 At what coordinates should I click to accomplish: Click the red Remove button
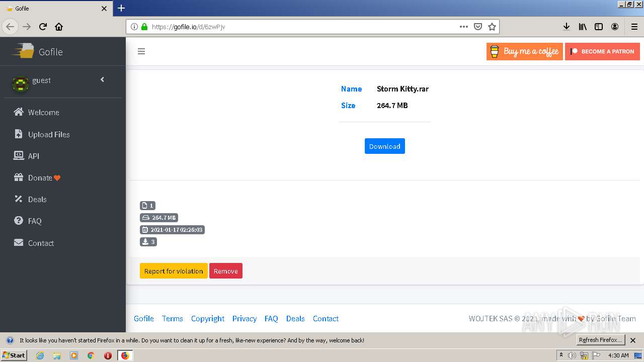click(226, 271)
